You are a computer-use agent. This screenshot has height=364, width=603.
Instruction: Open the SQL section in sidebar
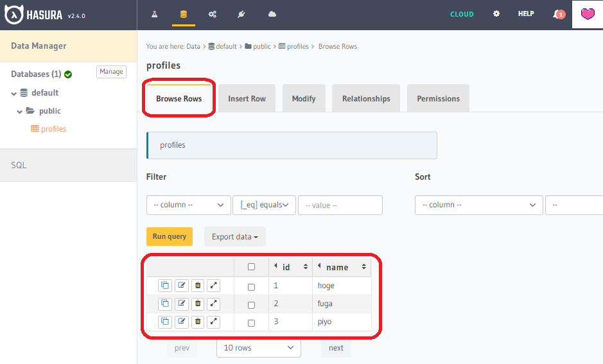pyautogui.click(x=69, y=165)
